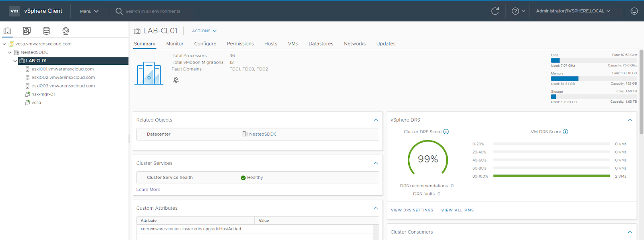Collapse the LAB-CL01 cluster tree node

click(x=15, y=61)
